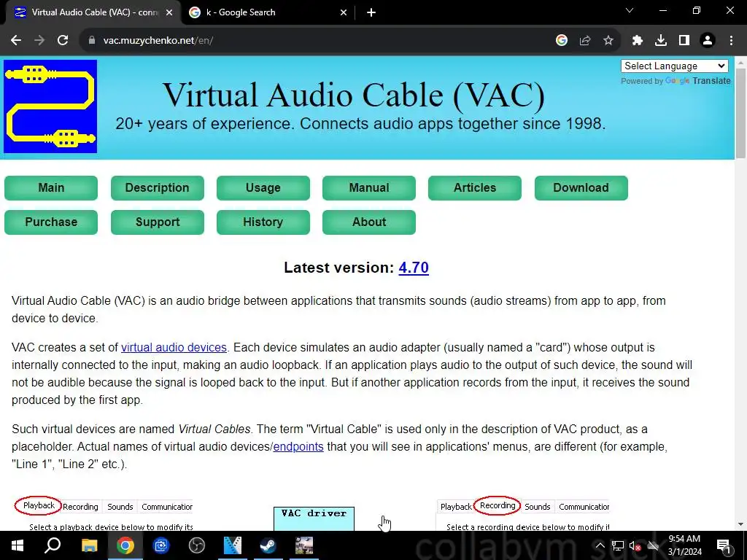
Task: Click the VAC driver diagram box
Action: [314, 518]
